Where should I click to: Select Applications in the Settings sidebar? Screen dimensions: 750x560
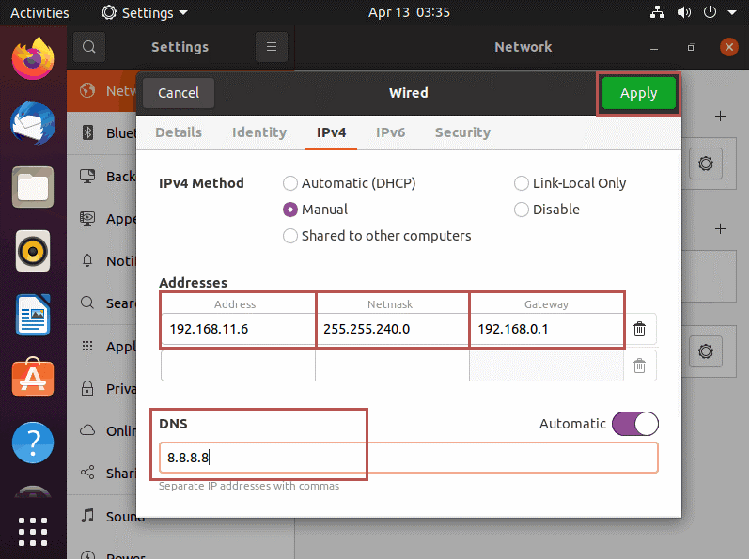coord(102,346)
